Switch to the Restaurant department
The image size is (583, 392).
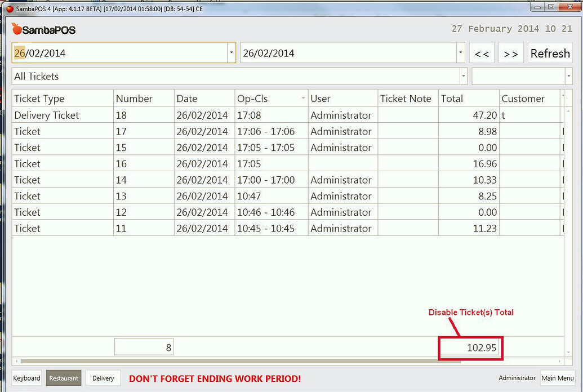click(x=63, y=378)
